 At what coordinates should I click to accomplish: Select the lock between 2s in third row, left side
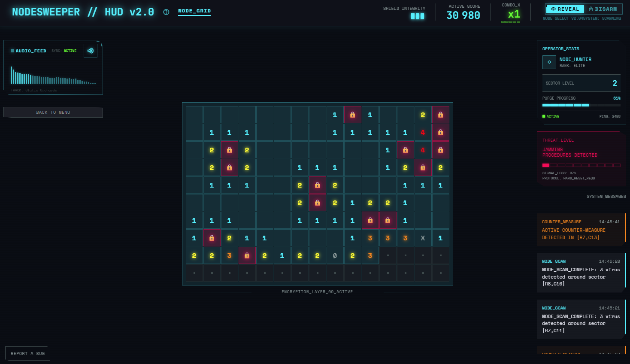coord(230,150)
